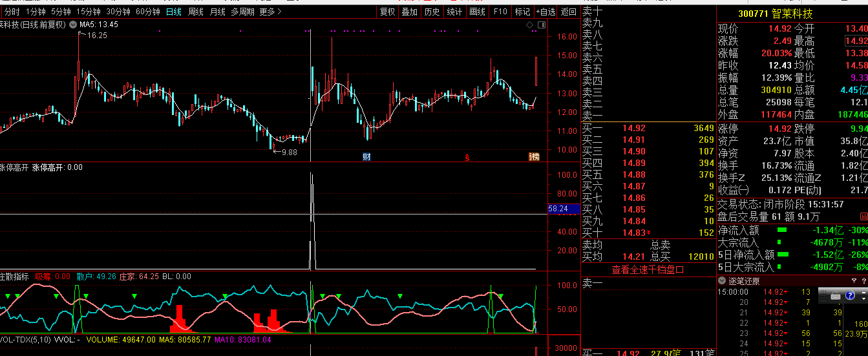
Task: Open the 复权 adjustment menu
Action: click(x=387, y=12)
